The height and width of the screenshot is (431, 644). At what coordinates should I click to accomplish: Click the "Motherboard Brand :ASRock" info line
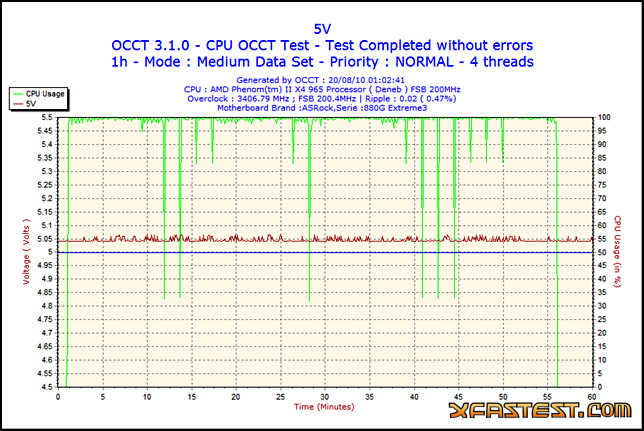(322, 108)
